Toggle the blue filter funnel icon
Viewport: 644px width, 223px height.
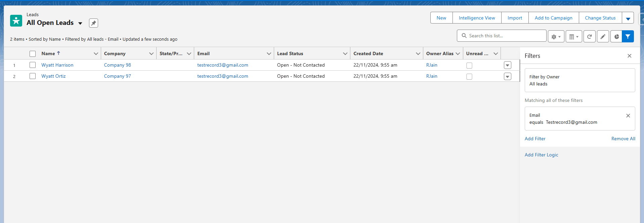coord(628,36)
